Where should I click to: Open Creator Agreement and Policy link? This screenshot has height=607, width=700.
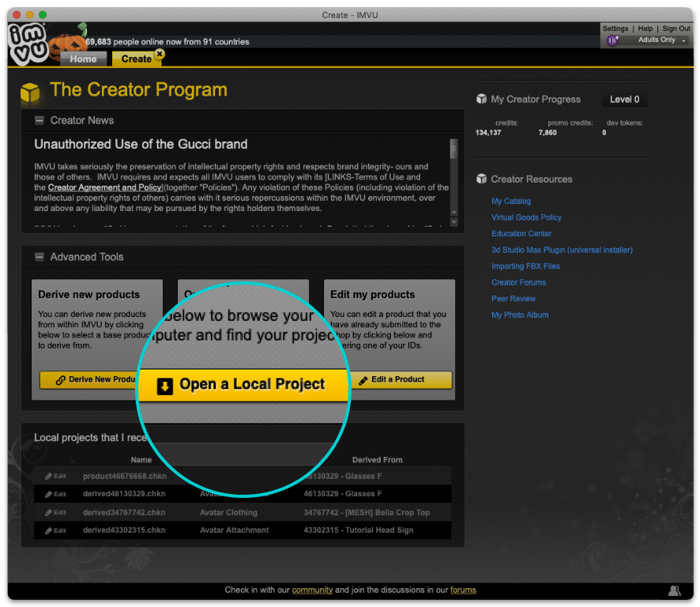[x=105, y=187]
